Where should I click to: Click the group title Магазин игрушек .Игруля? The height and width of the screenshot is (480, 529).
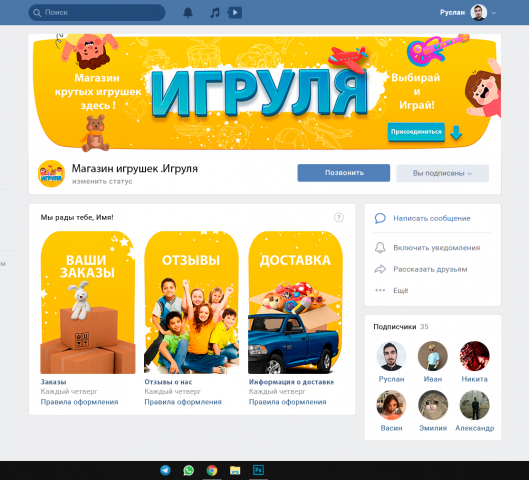[135, 168]
